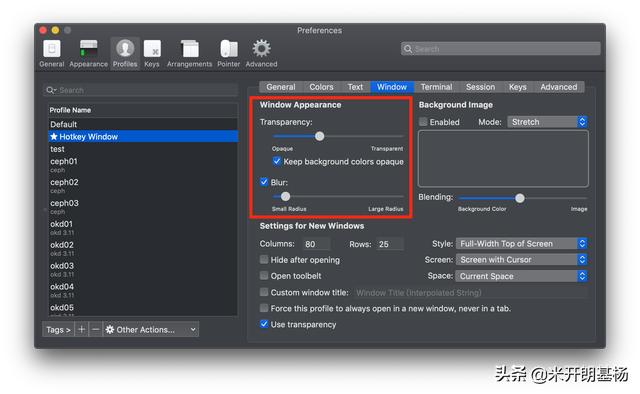Open the General preferences pane icon
Image resolution: width=640 pixels, height=394 pixels.
click(52, 49)
